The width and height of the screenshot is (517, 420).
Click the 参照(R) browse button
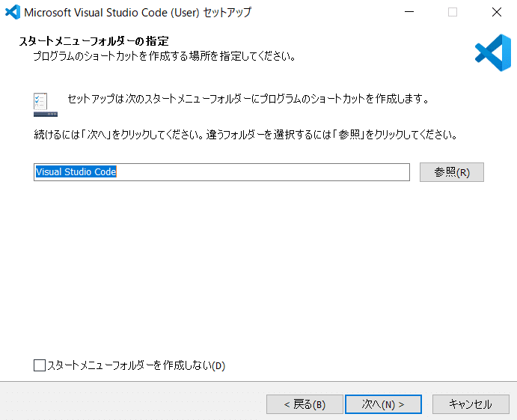(x=451, y=172)
